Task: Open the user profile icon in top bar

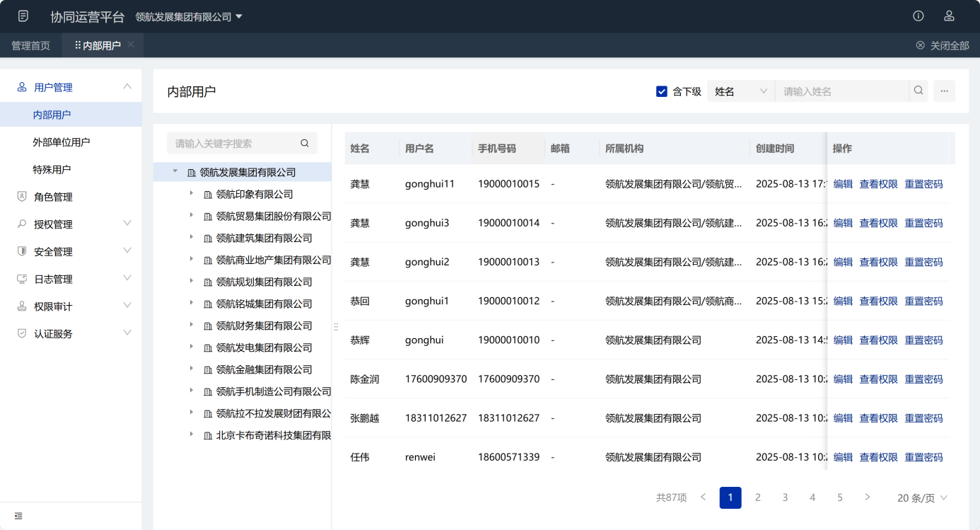Action: tap(950, 16)
